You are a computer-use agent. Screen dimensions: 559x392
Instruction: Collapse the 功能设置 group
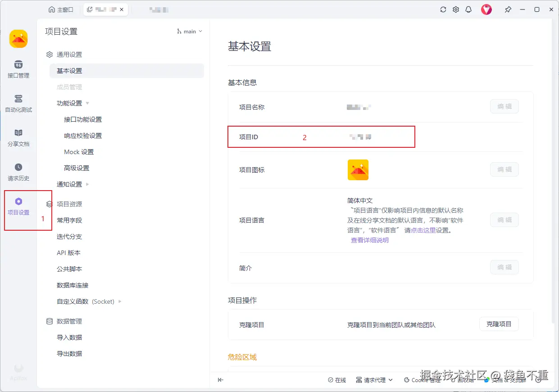[87, 103]
